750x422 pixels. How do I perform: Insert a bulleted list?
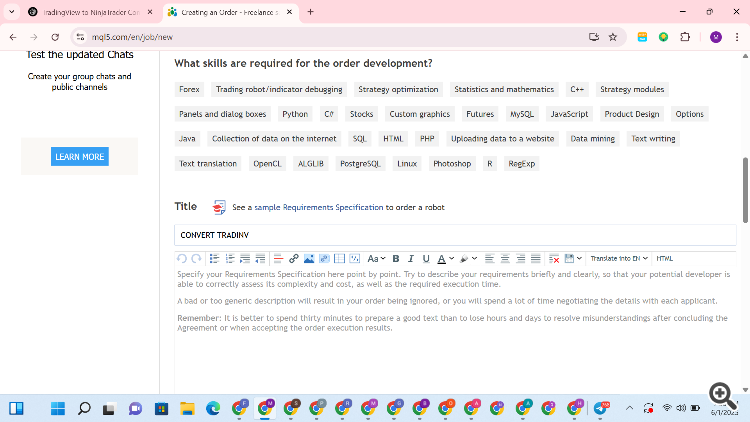tap(214, 258)
